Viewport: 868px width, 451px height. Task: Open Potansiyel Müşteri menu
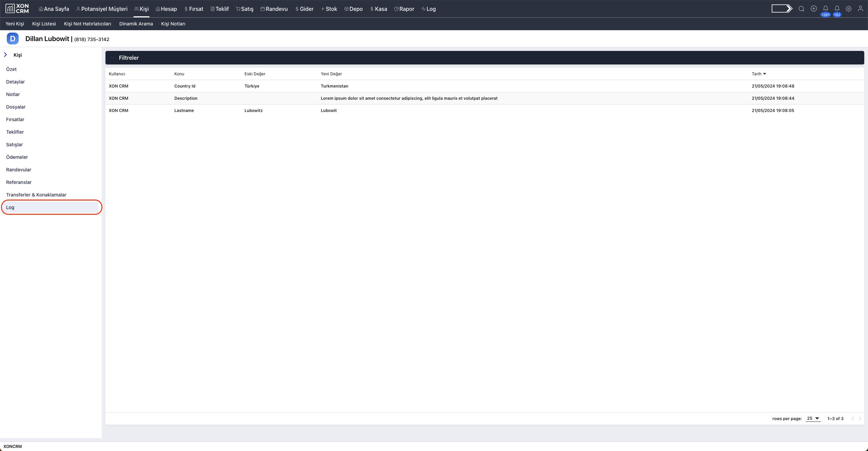(x=102, y=9)
